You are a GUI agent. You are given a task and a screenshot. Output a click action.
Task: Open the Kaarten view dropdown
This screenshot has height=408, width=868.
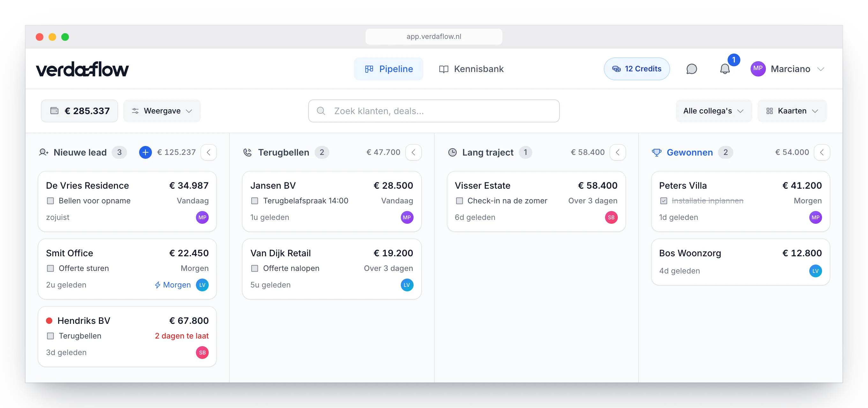pos(792,111)
